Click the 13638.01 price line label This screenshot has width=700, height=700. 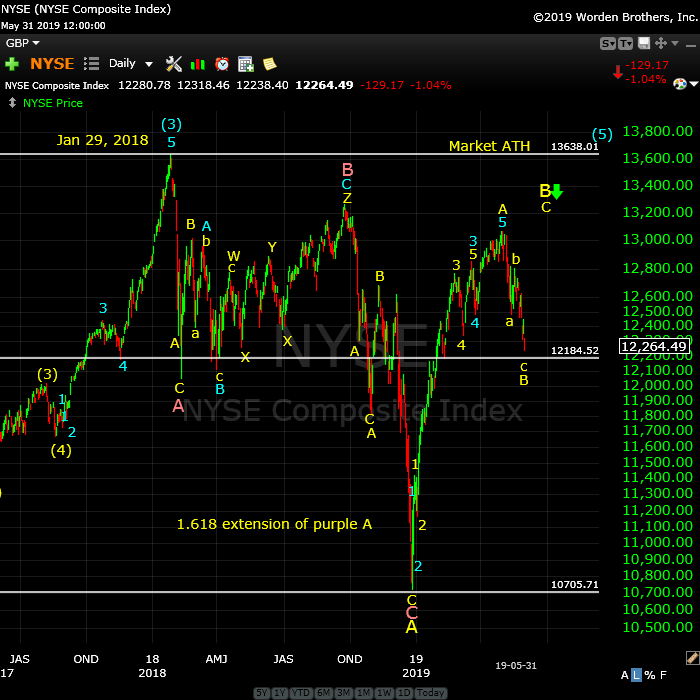pos(575,146)
